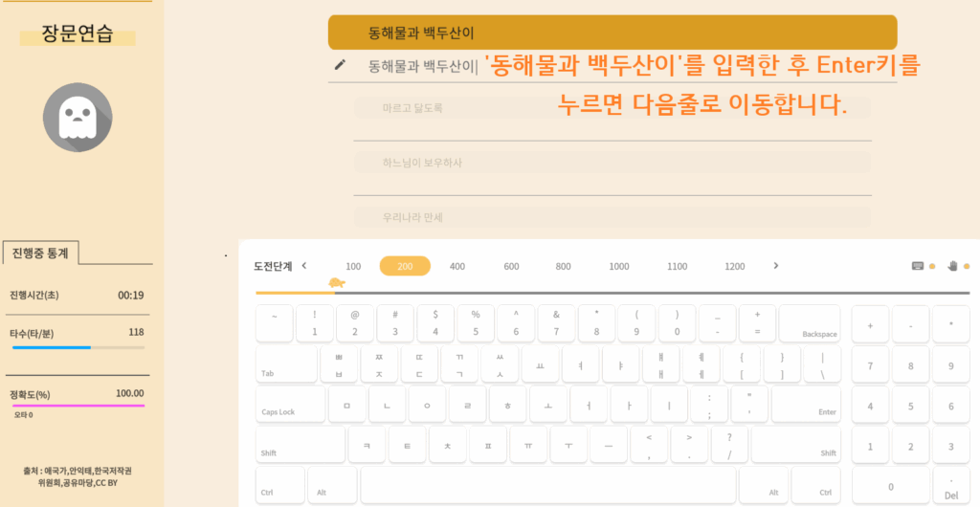Click the Enter key on virtual keyboard
Image resolution: width=980 pixels, height=507 pixels.
(x=806, y=405)
